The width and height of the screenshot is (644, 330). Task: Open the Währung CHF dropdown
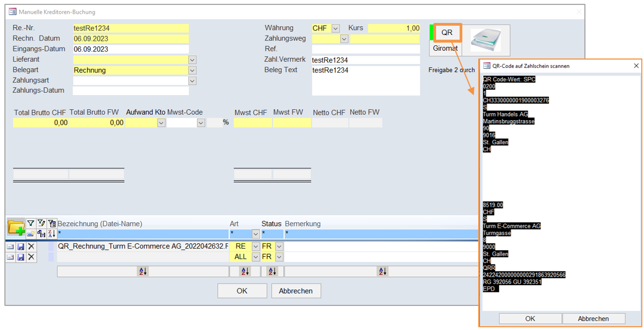coord(335,28)
